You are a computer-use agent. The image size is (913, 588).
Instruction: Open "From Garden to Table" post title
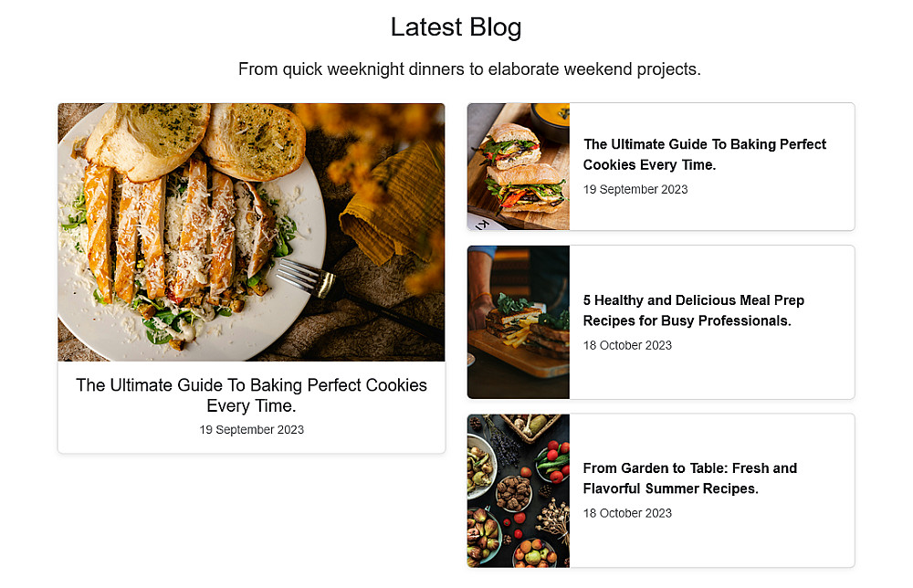pos(689,478)
